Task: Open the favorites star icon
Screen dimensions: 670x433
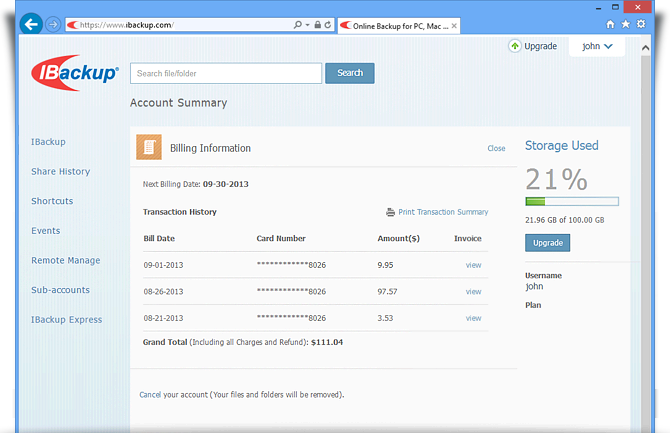Action: tap(626, 24)
